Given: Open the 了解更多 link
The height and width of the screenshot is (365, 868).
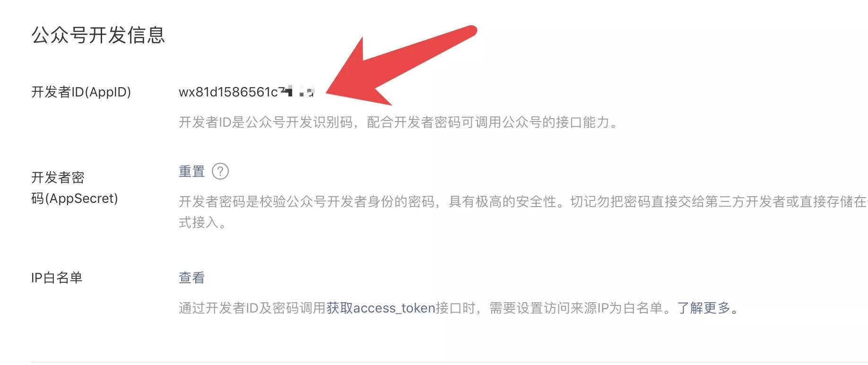Looking at the screenshot, I should [703, 308].
